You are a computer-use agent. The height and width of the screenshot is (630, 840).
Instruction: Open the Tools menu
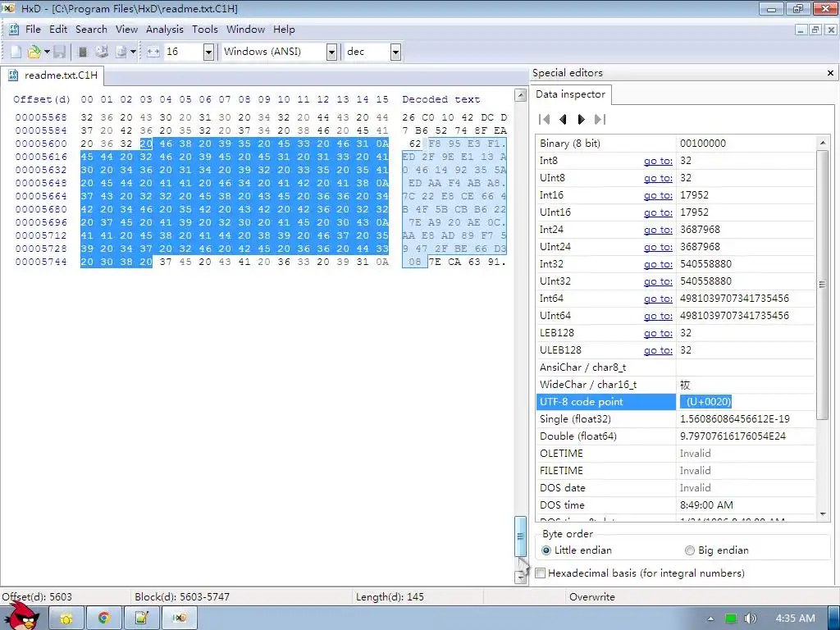point(205,30)
